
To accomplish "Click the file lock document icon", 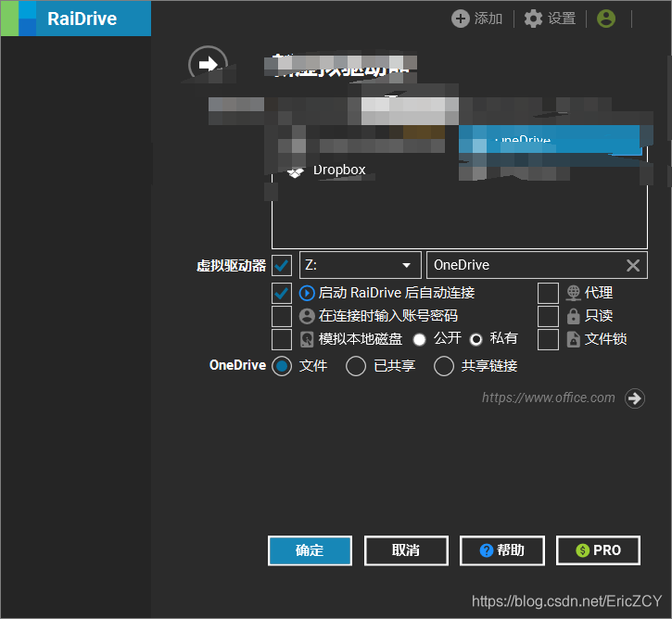I will coord(574,340).
